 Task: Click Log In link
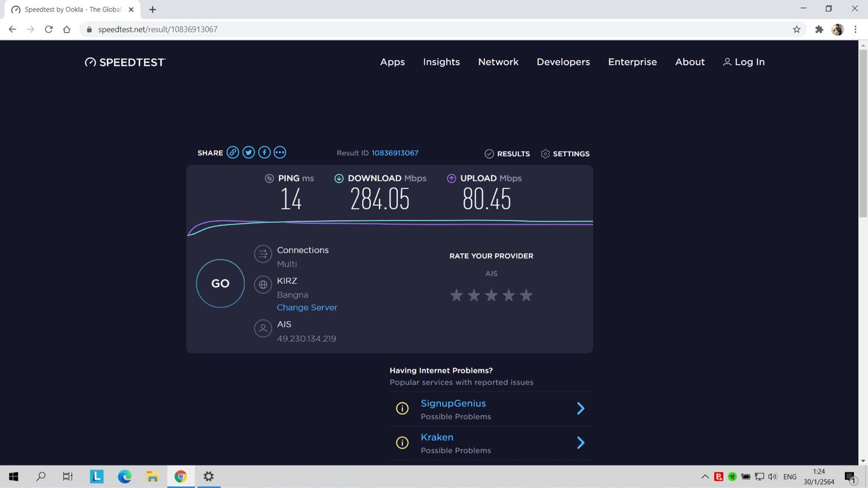pyautogui.click(x=744, y=62)
